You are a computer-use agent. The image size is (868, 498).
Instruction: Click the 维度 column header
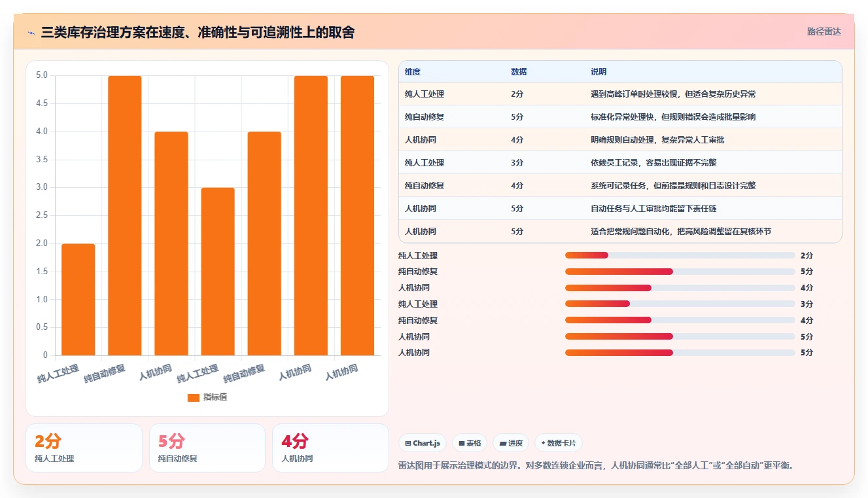[413, 72]
